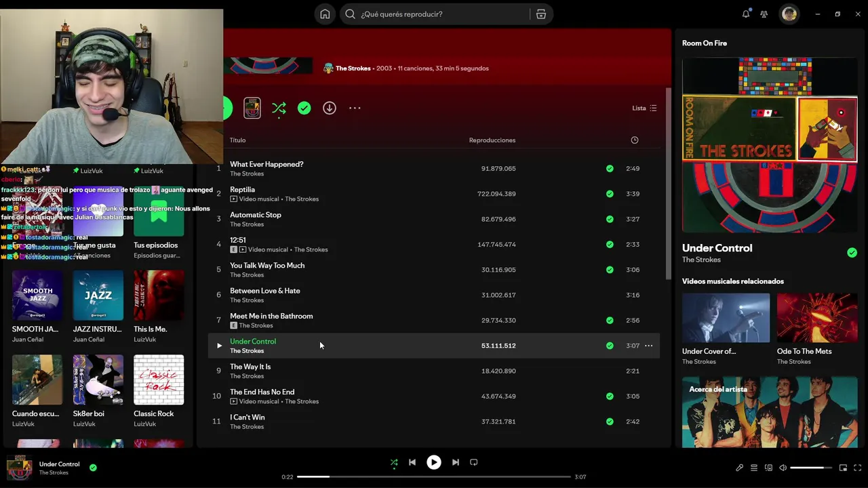Toggle saved check in Room On Fire panel
The height and width of the screenshot is (488, 868).
(852, 253)
